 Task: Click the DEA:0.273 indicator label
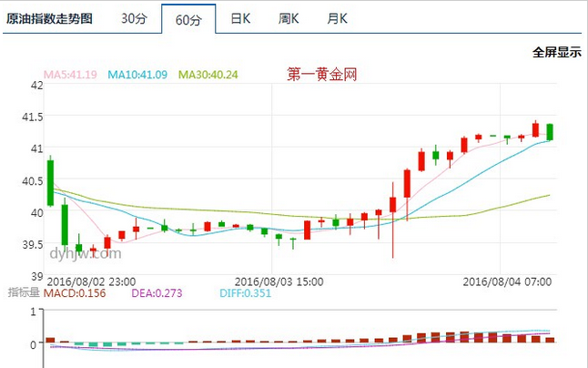[x=157, y=293]
